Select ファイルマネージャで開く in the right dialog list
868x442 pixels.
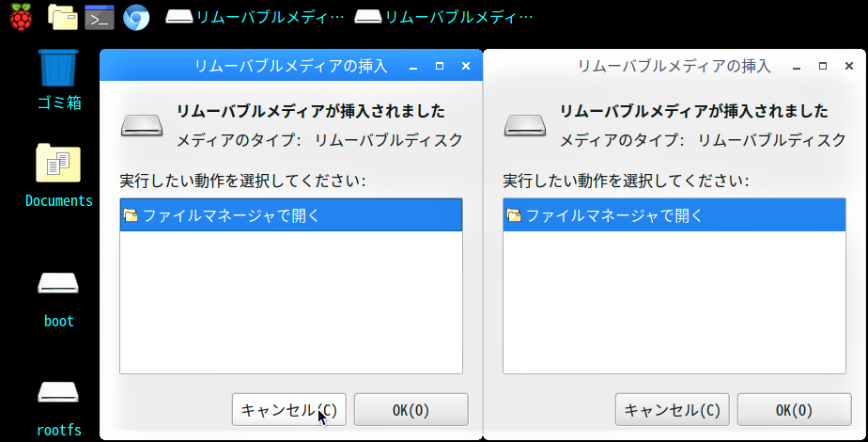point(674,215)
